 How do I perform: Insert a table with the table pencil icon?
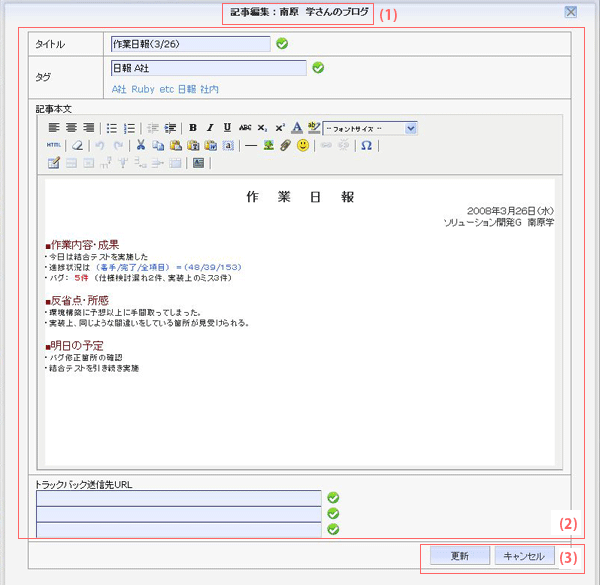(x=54, y=163)
